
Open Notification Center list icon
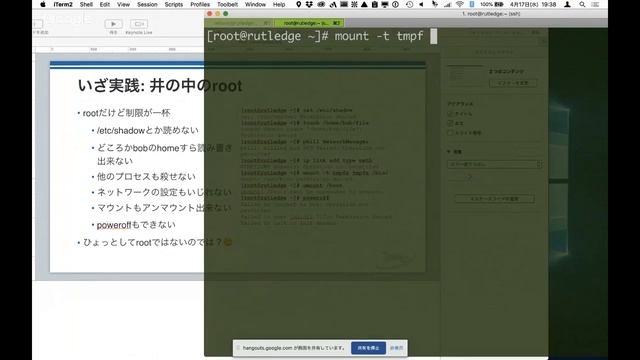point(596,4)
